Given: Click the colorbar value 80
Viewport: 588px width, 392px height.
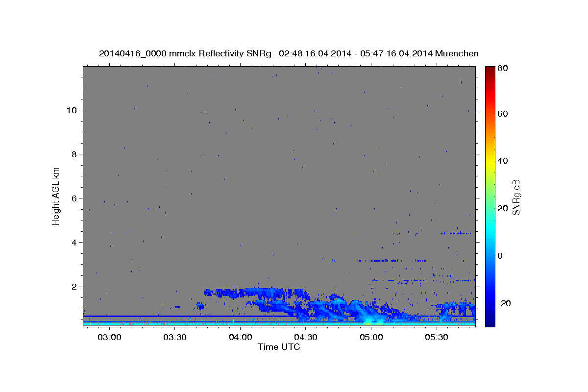Looking at the screenshot, I should [x=502, y=69].
